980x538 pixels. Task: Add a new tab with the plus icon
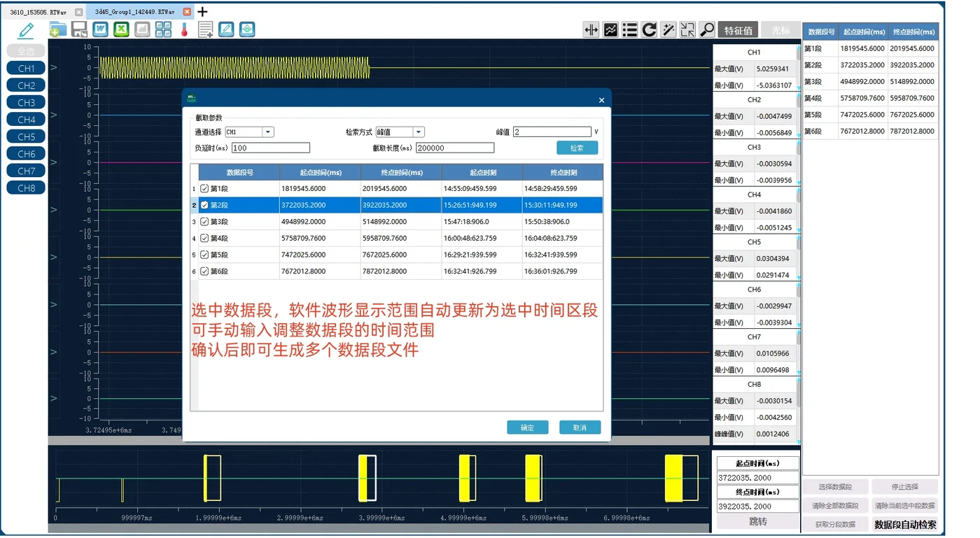(x=202, y=12)
